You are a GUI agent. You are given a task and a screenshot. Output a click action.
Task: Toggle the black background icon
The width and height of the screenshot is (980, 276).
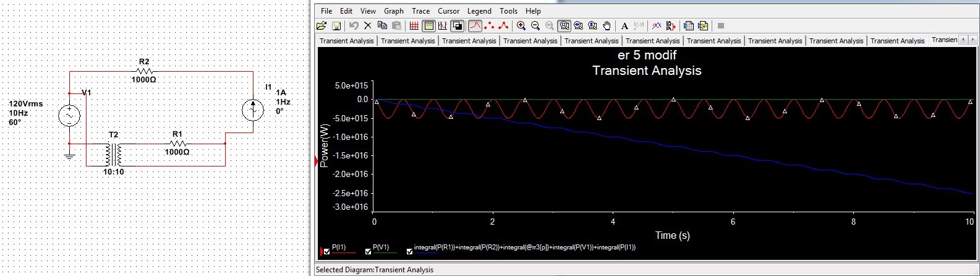click(457, 25)
